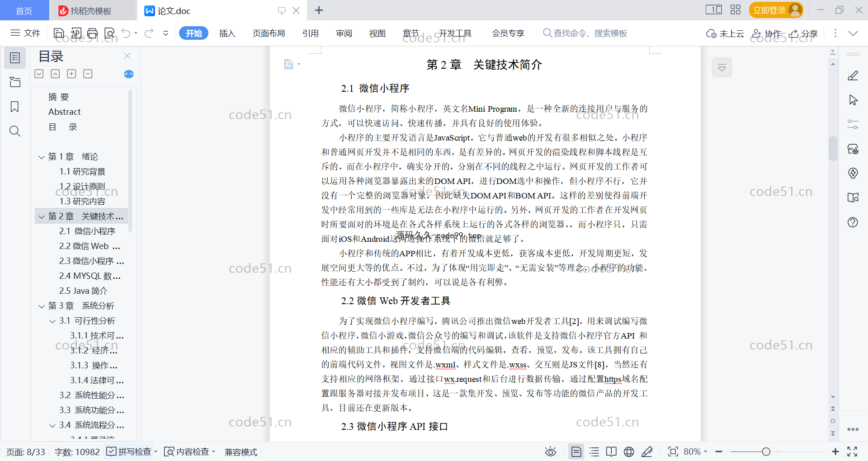Click the fit page icon in status bar

(673, 452)
